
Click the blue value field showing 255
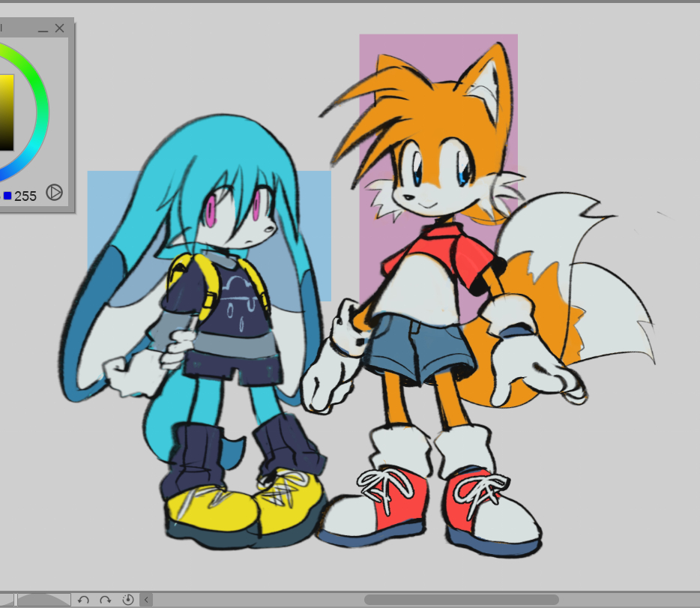coord(25,196)
